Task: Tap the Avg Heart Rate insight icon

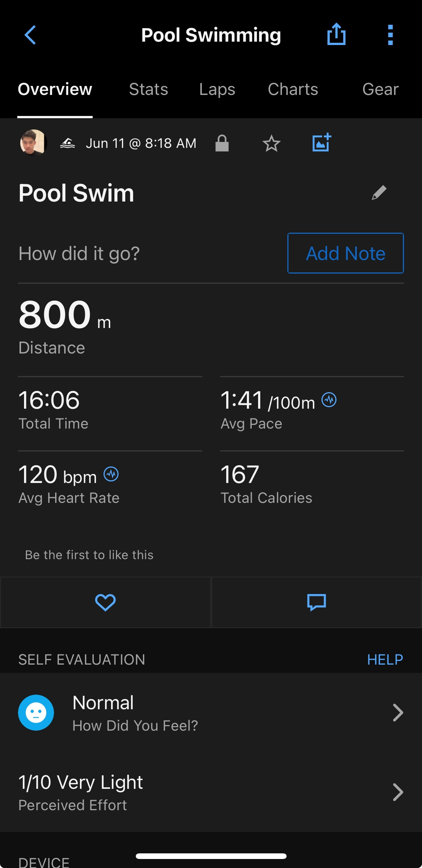Action: [x=111, y=474]
